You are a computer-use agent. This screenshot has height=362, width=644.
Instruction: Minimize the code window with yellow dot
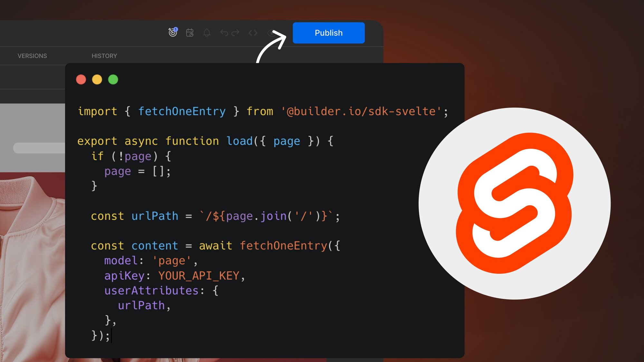97,79
